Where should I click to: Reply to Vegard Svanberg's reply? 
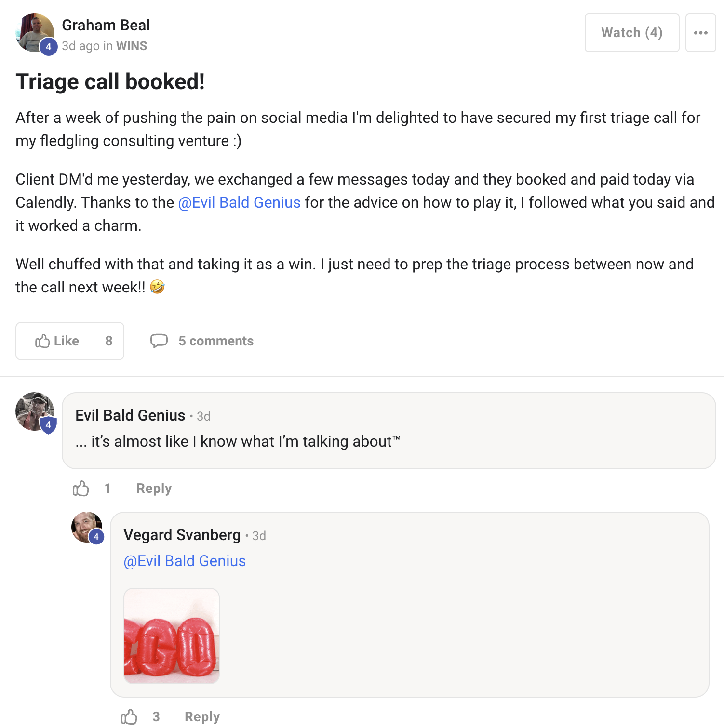pos(201,716)
